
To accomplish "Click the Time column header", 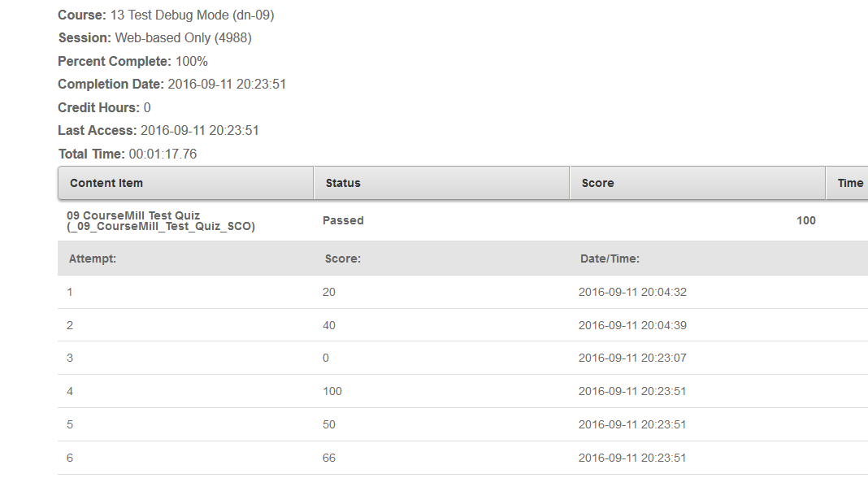I will (847, 183).
